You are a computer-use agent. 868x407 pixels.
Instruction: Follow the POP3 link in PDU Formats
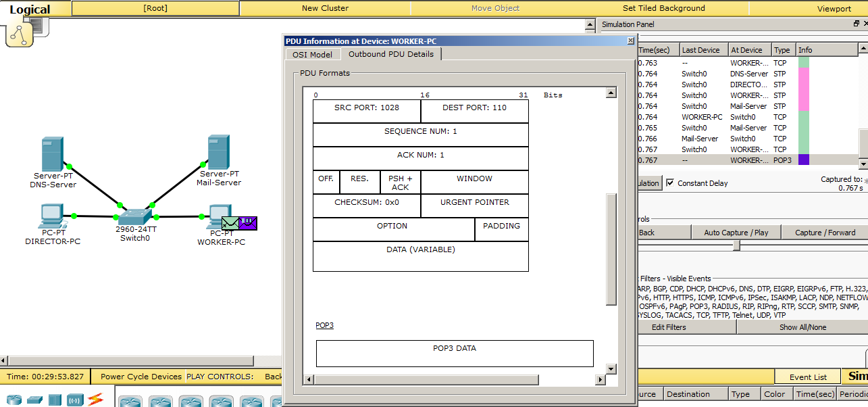(324, 326)
